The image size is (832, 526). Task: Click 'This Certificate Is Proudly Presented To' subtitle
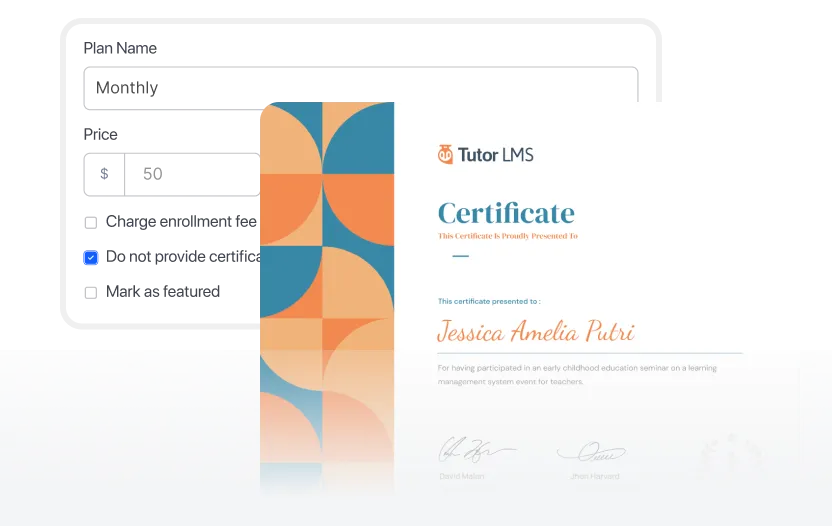(x=508, y=236)
